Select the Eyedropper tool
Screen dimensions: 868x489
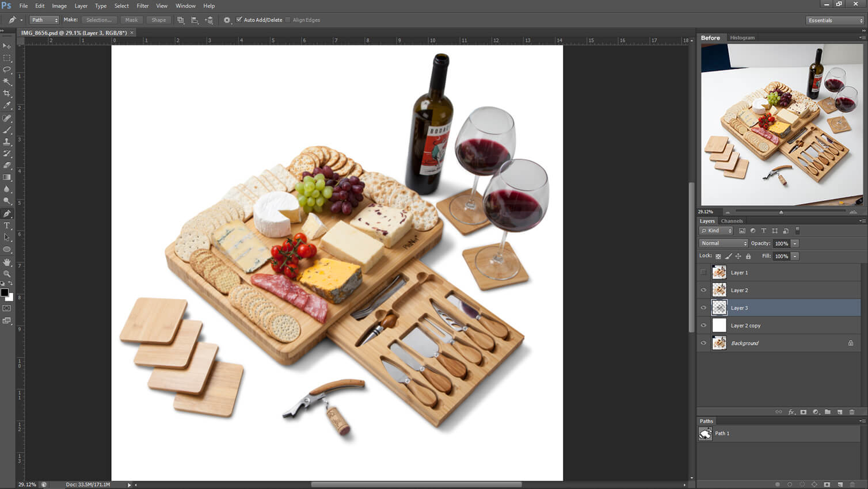click(x=7, y=105)
